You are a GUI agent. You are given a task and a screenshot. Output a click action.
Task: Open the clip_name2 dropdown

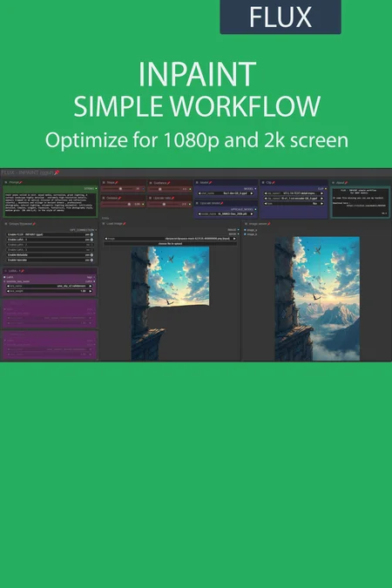pyautogui.click(x=294, y=199)
